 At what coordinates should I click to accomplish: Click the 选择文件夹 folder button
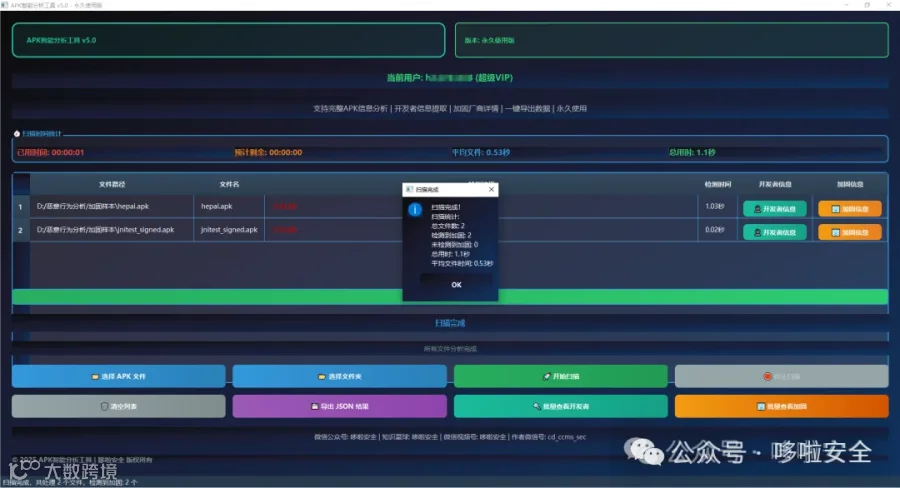click(339, 377)
